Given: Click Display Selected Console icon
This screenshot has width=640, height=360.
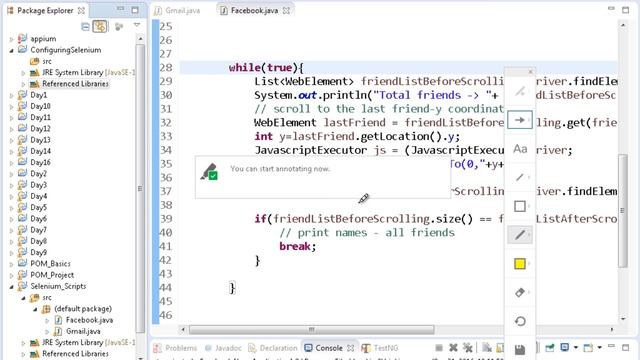Looking at the screenshot, I should [x=565, y=348].
